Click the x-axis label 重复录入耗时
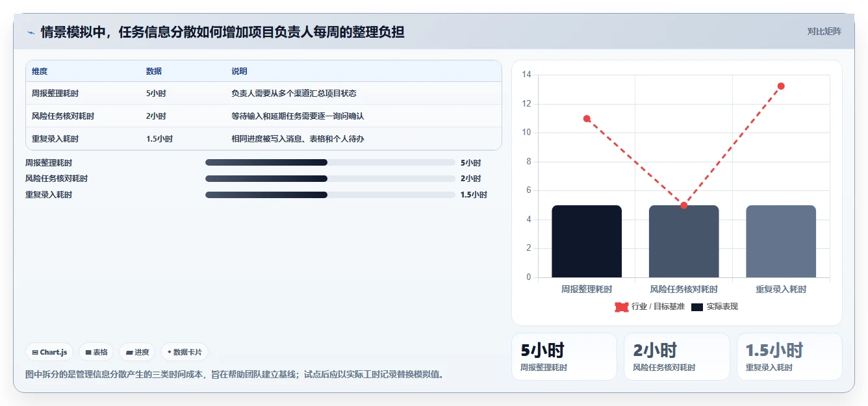Screen dimensions: 868x406 pos(781,289)
